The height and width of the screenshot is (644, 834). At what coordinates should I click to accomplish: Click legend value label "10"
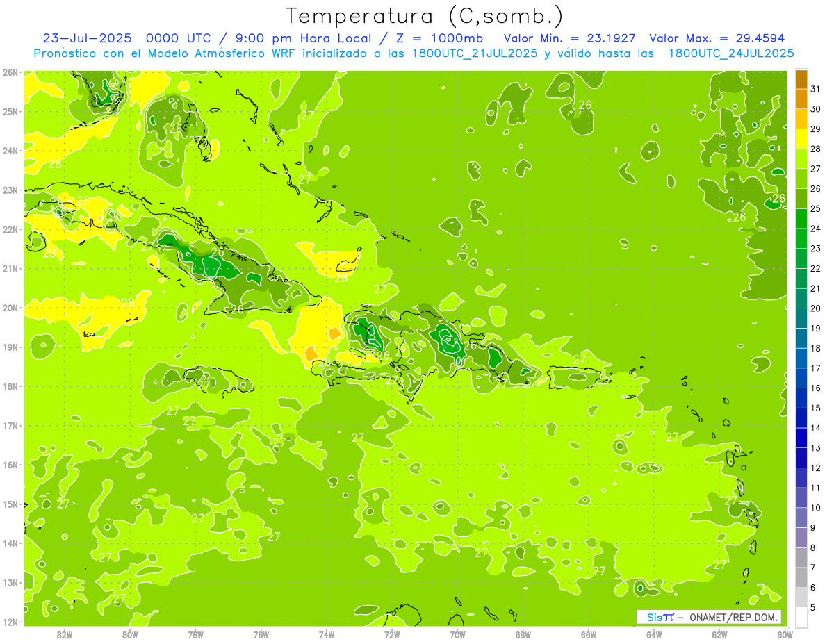pos(815,508)
